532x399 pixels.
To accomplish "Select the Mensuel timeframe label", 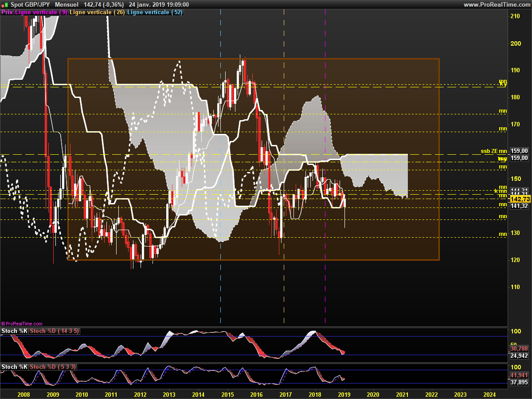I will point(66,4).
